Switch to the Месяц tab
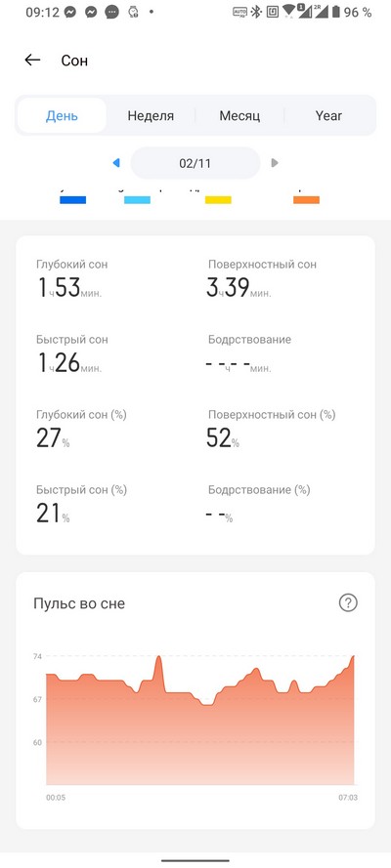The image size is (391, 868). pyautogui.click(x=239, y=115)
